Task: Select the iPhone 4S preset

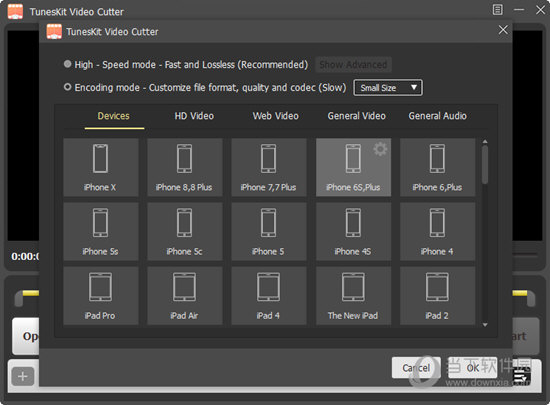Action: pos(353,231)
